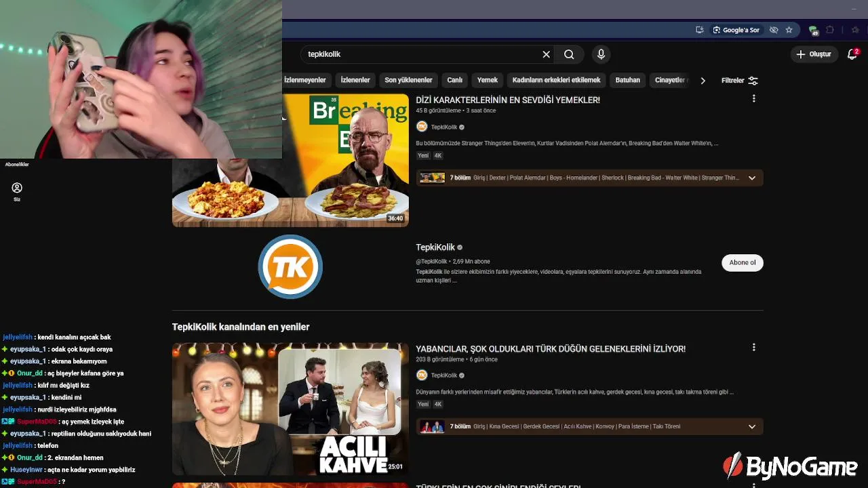This screenshot has height=488, width=868.
Task: Click the streamer webcam overlay
Action: click(141, 79)
